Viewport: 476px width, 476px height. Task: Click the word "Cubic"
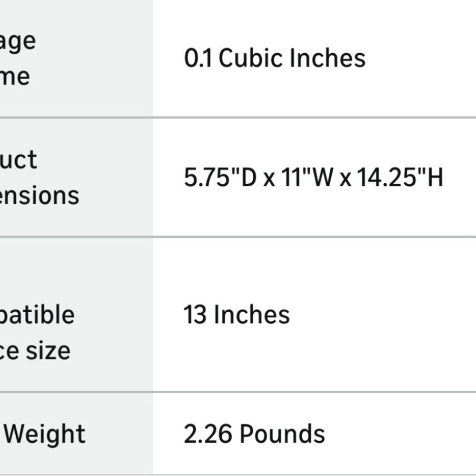coord(252,58)
